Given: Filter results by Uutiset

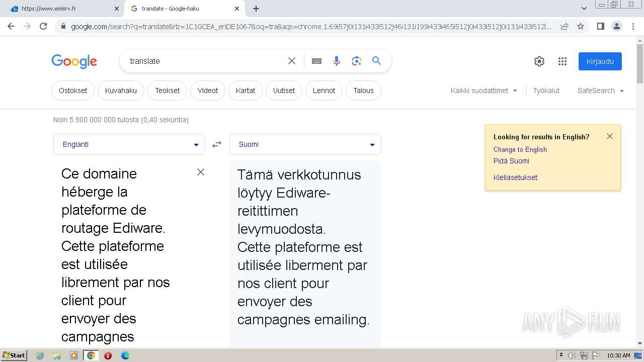Looking at the screenshot, I should point(284,90).
